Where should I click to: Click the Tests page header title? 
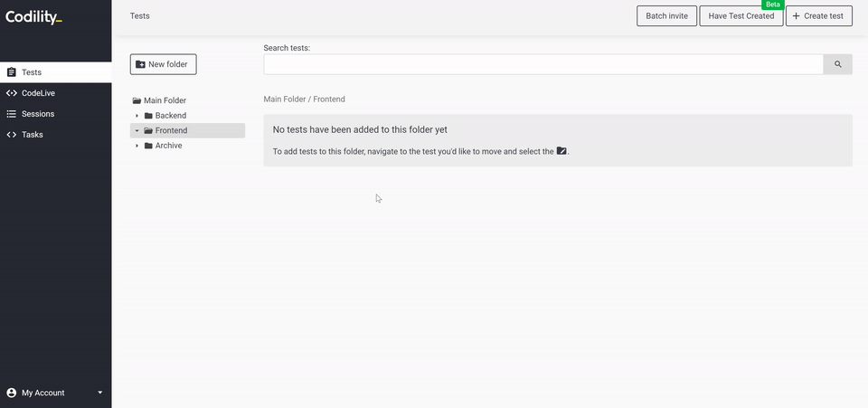click(x=139, y=16)
